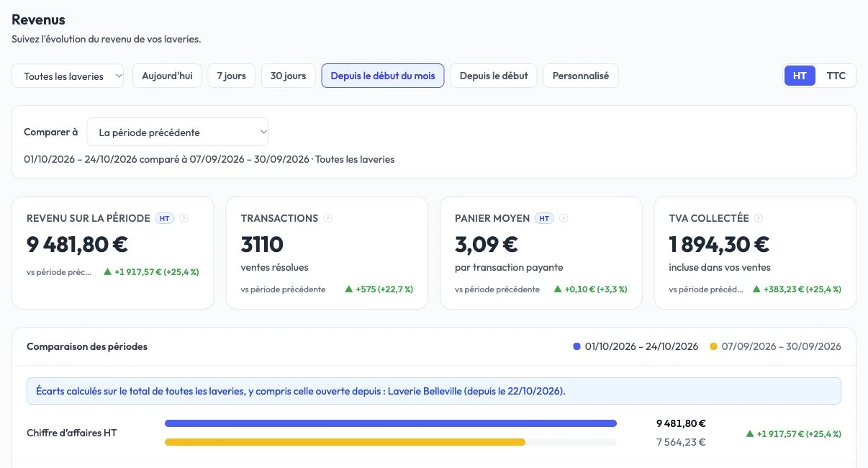Click the 07/09/2026 – 30/09/2026 legend label
Image resolution: width=868 pixels, height=468 pixels.
pos(781,346)
